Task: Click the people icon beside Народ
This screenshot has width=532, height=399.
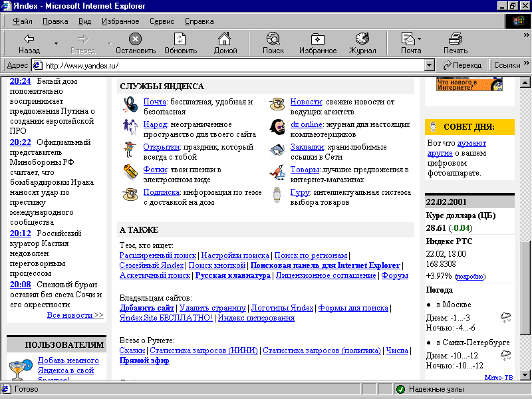Action: (x=130, y=127)
